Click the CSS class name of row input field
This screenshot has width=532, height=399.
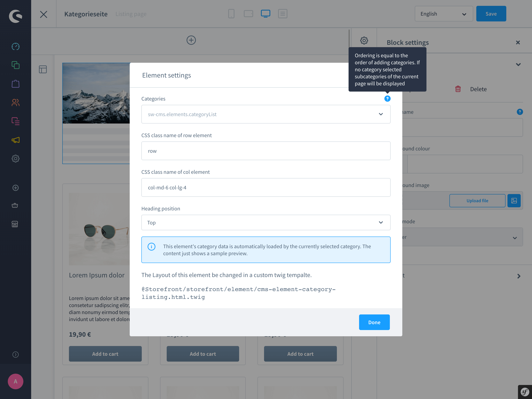click(x=266, y=151)
